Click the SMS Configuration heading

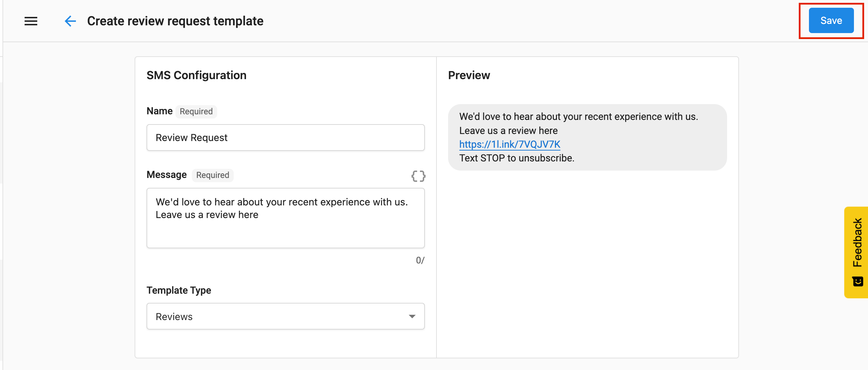[x=196, y=75]
